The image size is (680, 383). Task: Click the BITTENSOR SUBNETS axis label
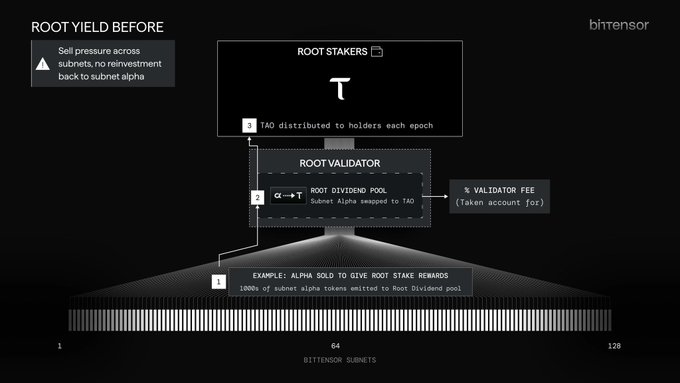click(340, 360)
